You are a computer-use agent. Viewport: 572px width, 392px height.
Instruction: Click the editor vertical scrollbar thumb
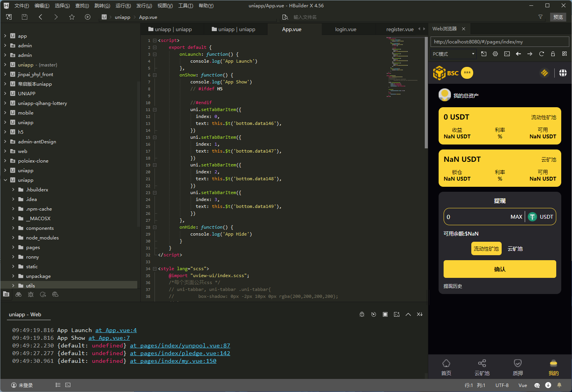[426, 92]
